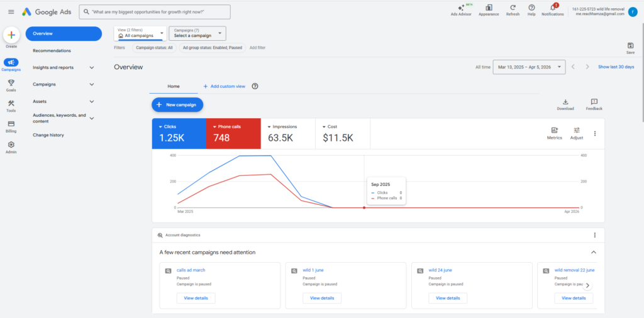Viewport: 644px width, 318px height.
Task: Go to next date range arrow
Action: tap(587, 67)
